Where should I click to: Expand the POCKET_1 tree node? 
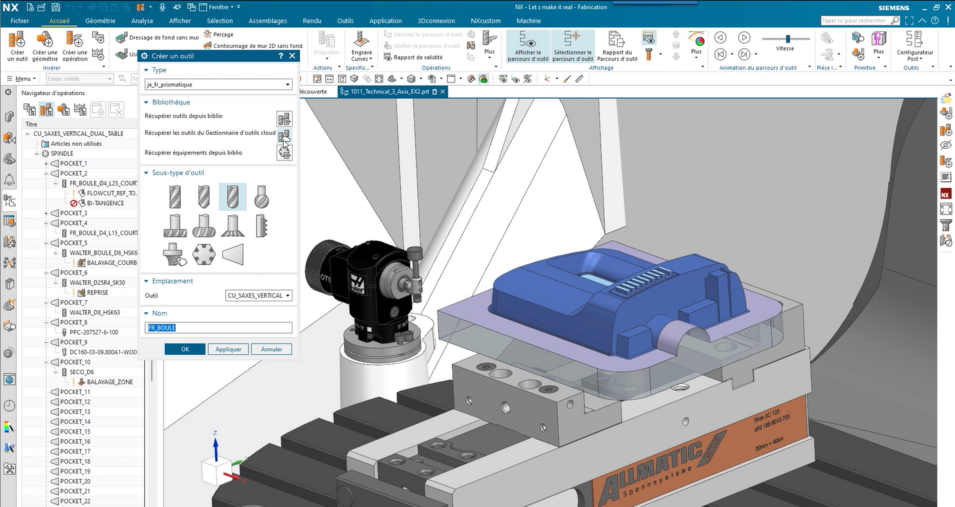point(46,164)
